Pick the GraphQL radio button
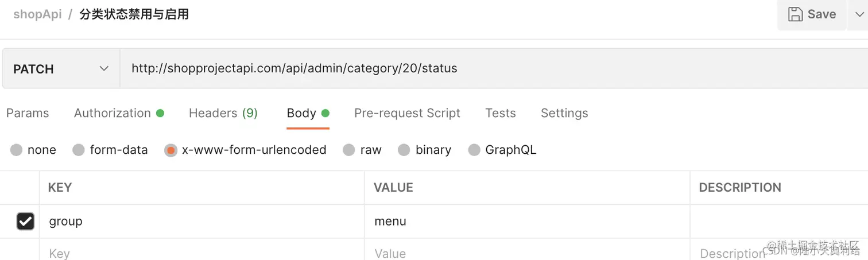868x260 pixels. point(474,150)
